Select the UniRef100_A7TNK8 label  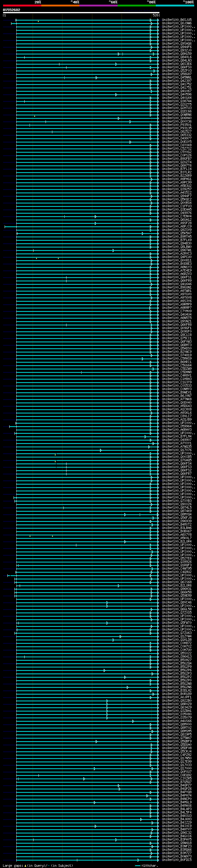click(x=177, y=399)
